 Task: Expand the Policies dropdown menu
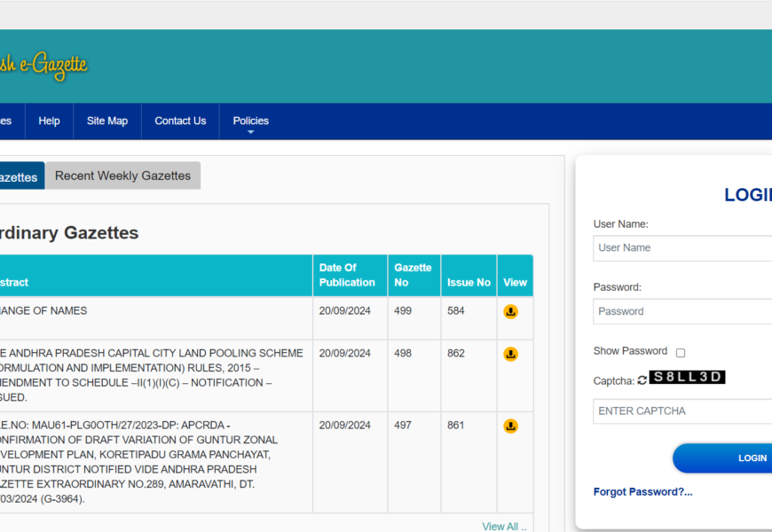point(250,121)
